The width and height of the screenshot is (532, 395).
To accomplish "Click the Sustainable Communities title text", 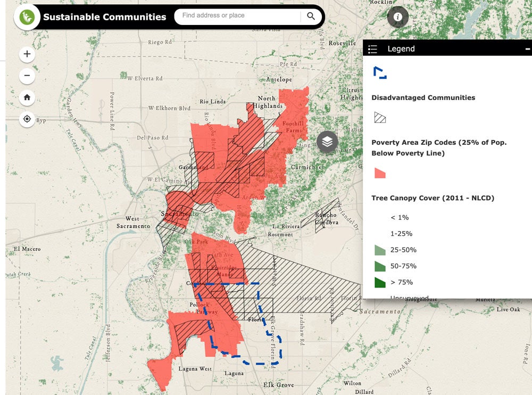I will tap(104, 17).
